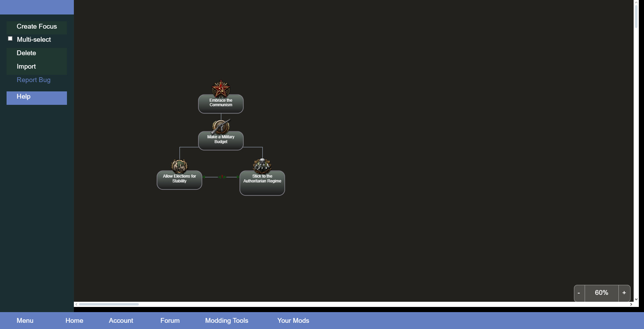Go to the Home tab
644x329 pixels.
pyautogui.click(x=74, y=320)
